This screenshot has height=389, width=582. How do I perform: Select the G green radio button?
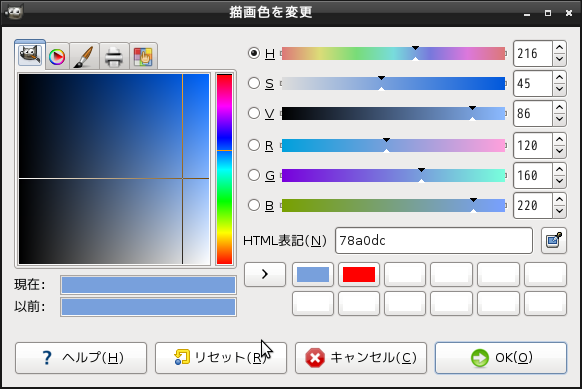click(254, 175)
